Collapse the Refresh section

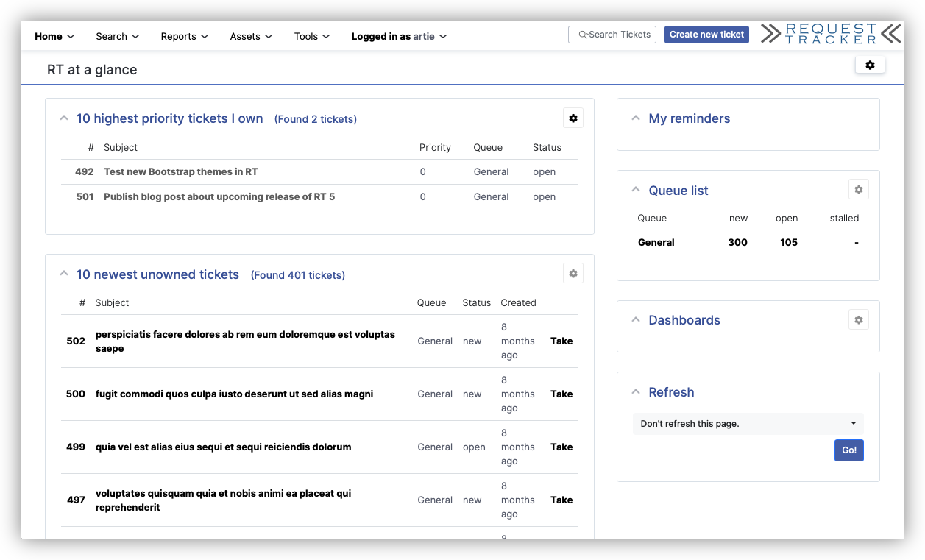(636, 391)
